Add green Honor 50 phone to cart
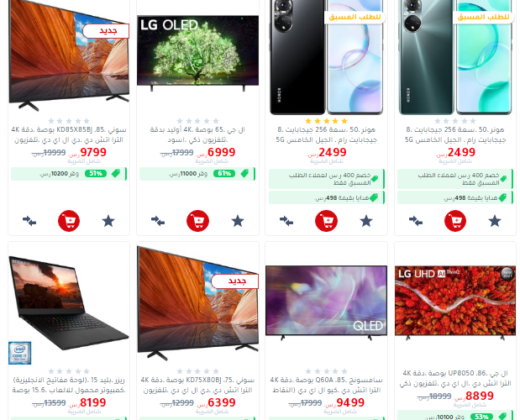Screen dimensions: 520x420 pos(455,221)
